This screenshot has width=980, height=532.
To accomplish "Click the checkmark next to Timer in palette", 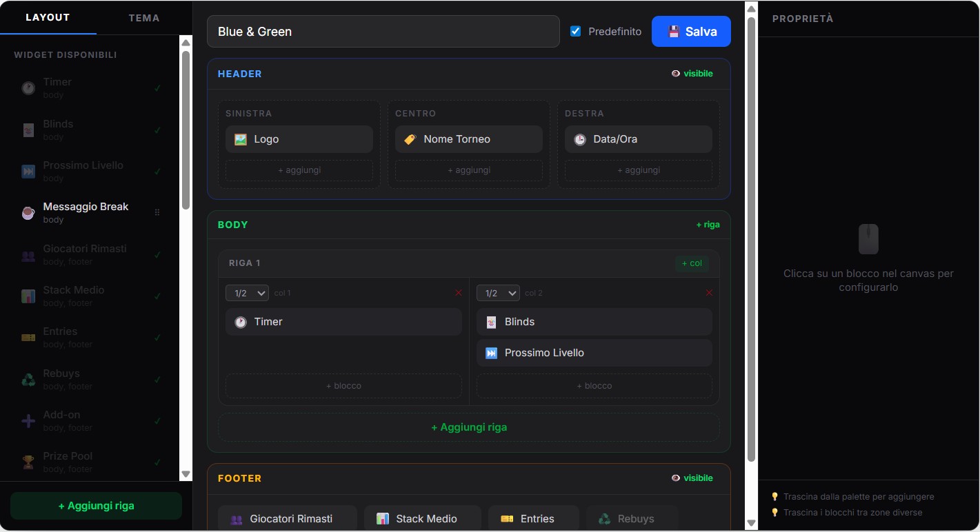I will click(x=158, y=88).
